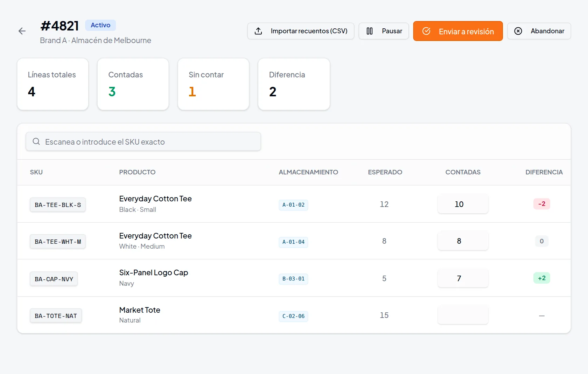Click the DIFERENCIA column header

point(544,172)
